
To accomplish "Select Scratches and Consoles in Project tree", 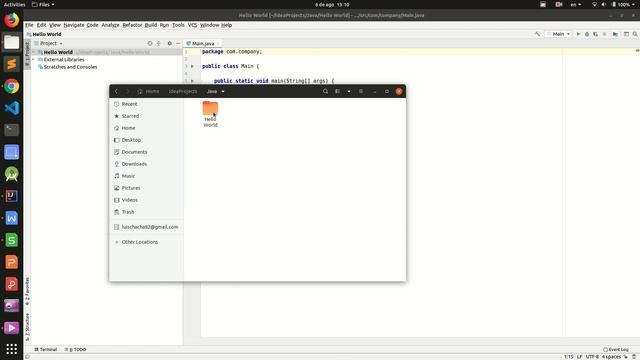I will point(70,67).
